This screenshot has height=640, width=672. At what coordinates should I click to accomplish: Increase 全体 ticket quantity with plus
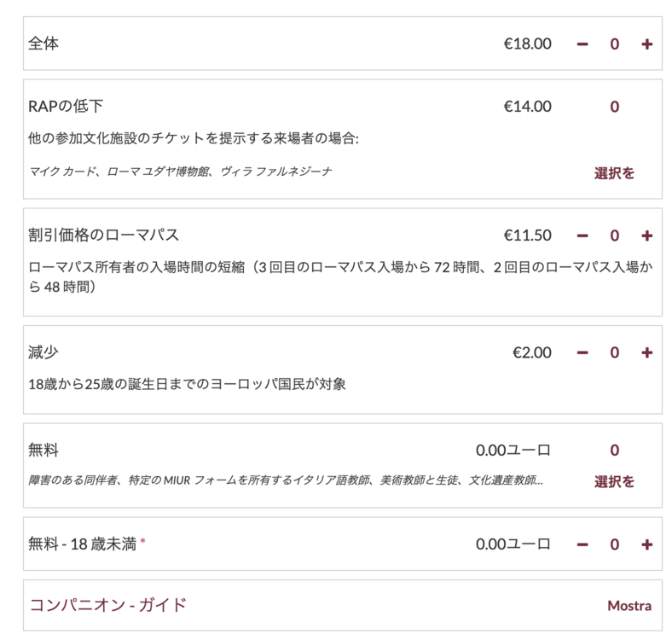pos(646,44)
